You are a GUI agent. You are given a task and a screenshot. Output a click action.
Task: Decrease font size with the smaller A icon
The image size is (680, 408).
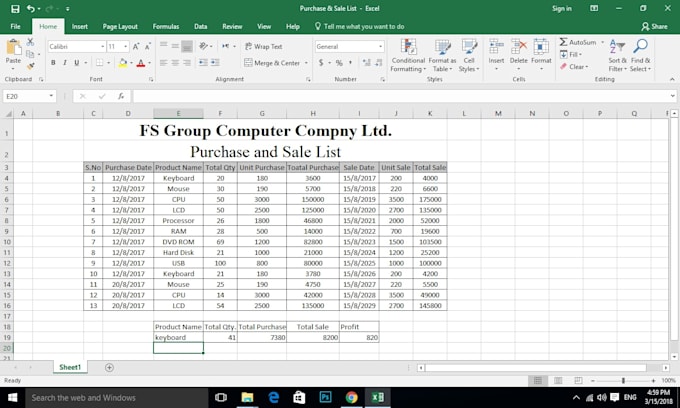coord(147,46)
